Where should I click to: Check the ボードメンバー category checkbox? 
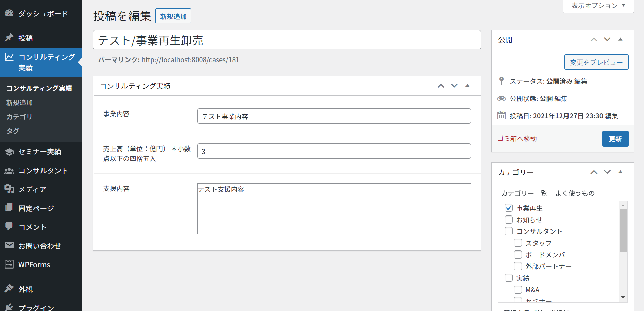518,255
